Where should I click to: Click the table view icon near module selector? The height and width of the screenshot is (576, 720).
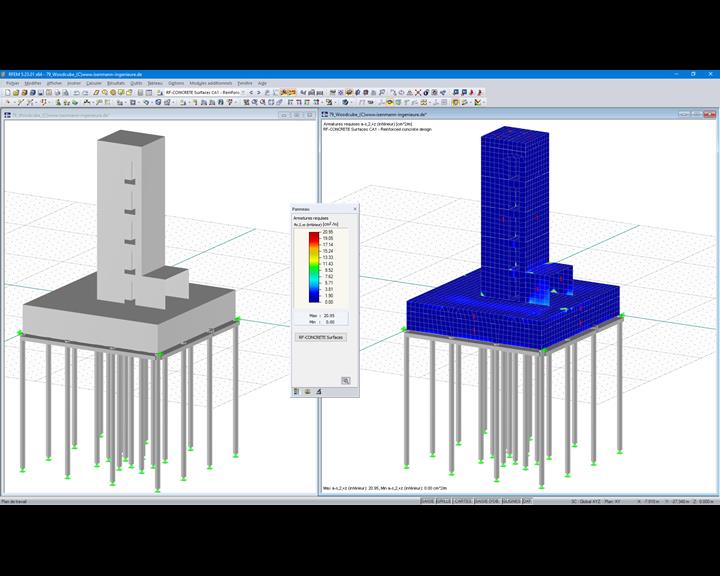coord(149,92)
